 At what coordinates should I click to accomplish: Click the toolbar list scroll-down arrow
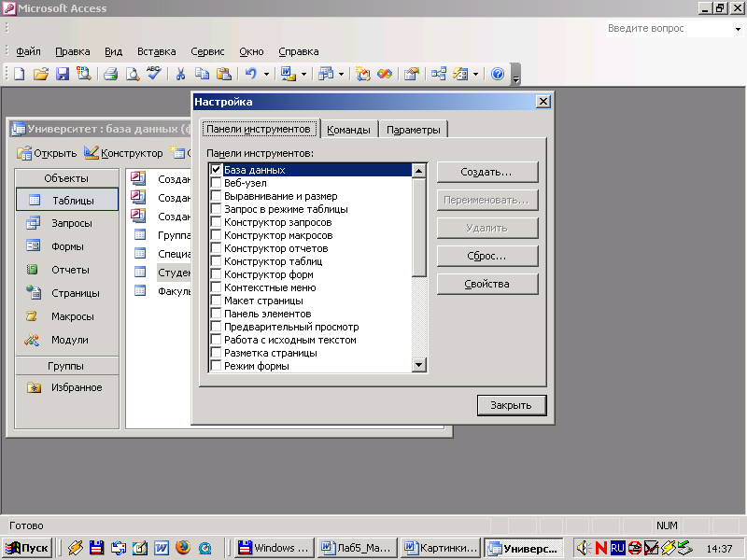pos(418,365)
